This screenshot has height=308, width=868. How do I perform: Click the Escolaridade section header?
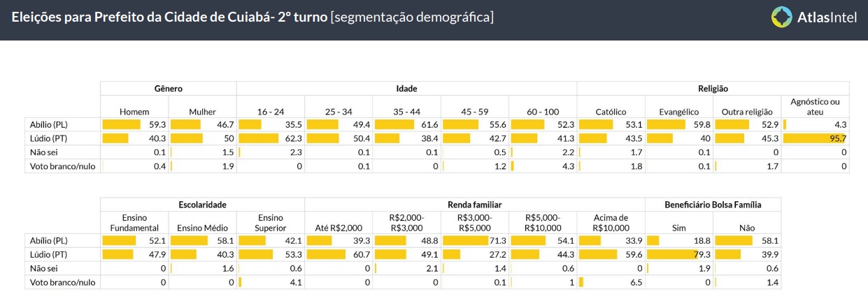coord(202,205)
